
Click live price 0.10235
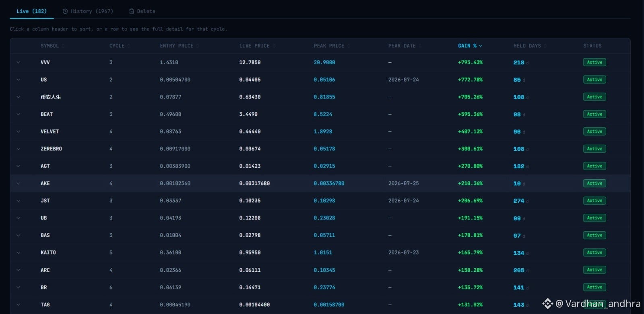[250, 201]
